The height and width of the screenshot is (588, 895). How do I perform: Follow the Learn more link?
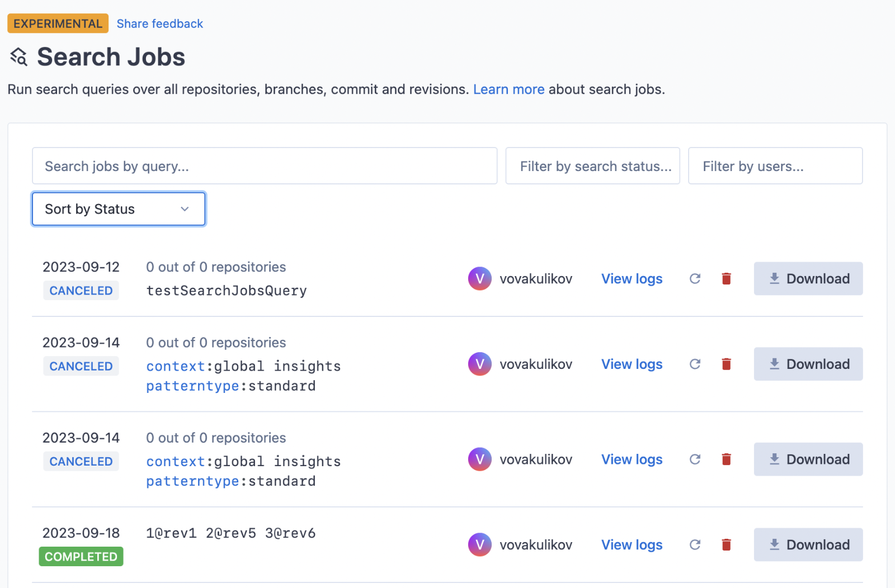pos(508,89)
